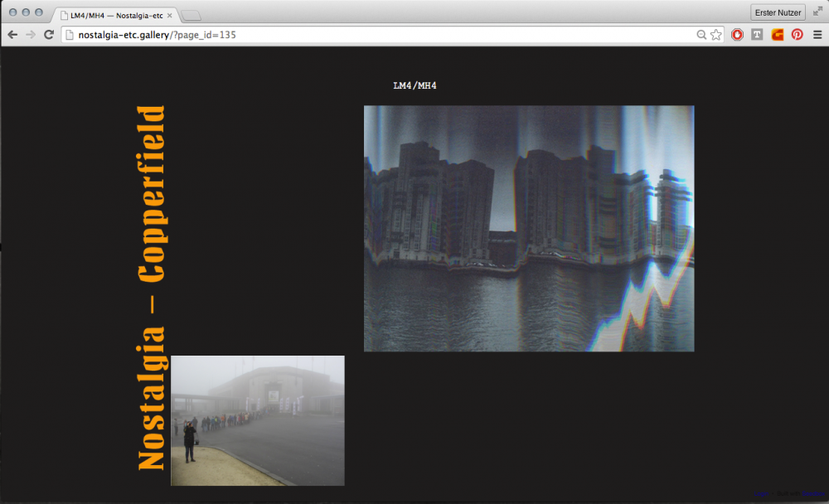The image size is (829, 504).
Task: Click the browser back arrow
Action: click(x=12, y=35)
